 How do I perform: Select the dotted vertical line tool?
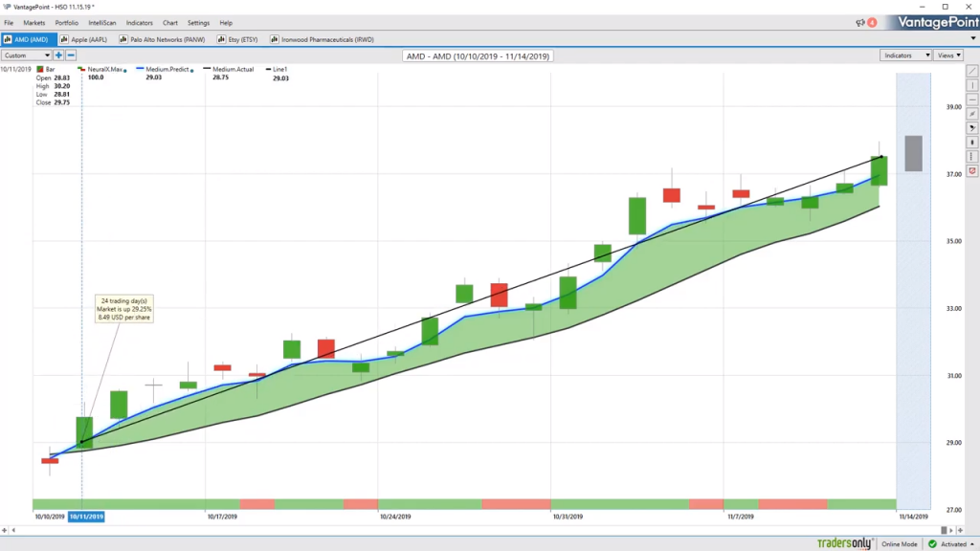(972, 157)
